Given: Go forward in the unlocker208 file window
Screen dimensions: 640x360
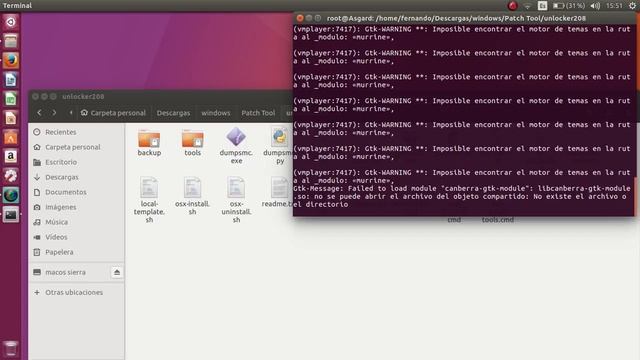Looking at the screenshot, I should click(x=54, y=113).
